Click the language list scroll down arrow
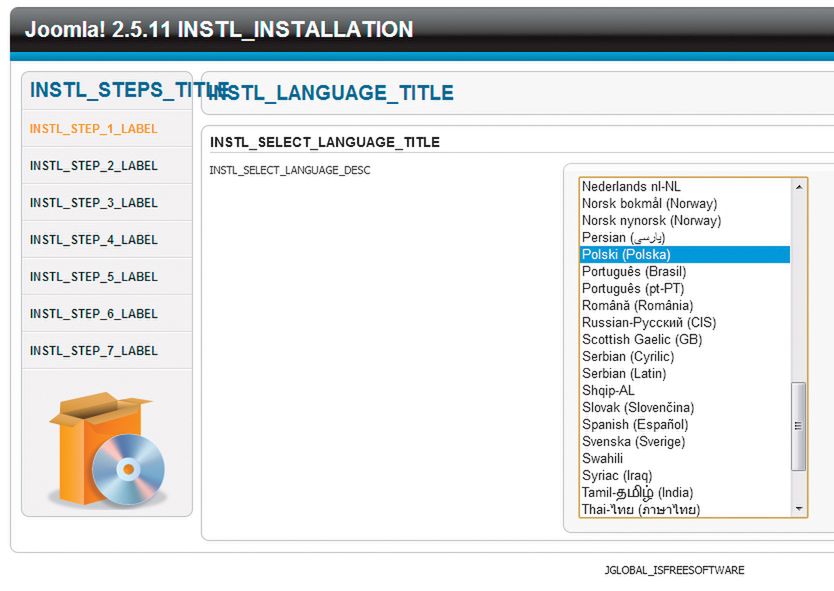Image resolution: width=834 pixels, height=591 pixels. (798, 509)
